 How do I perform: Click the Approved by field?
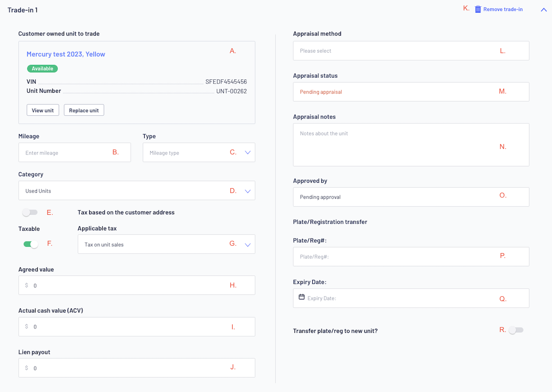[x=411, y=197]
